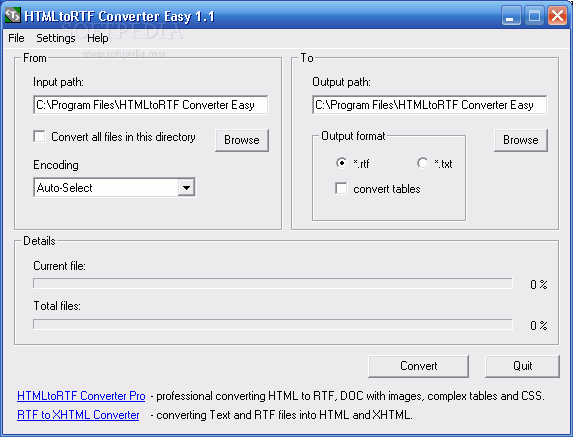Screen dimensions: 573x437
Task: Open the HTMLtoRTF Converter Pro link
Action: tap(81, 396)
